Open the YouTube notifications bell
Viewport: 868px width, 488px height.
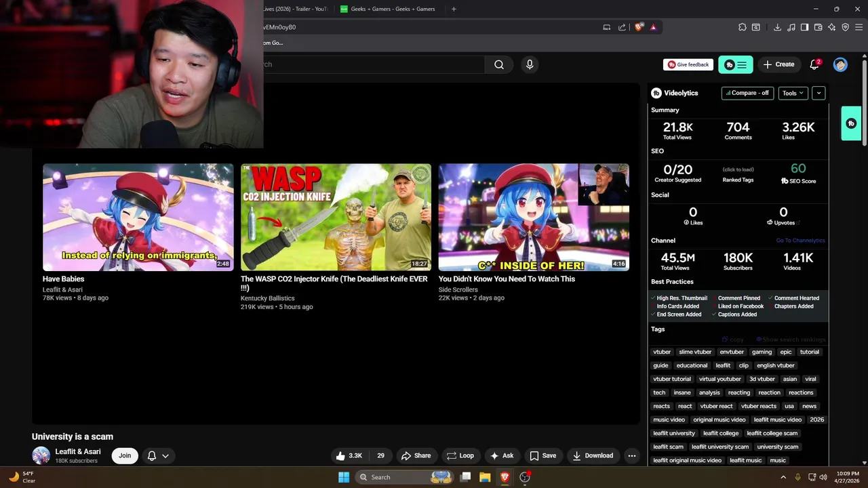tap(814, 64)
